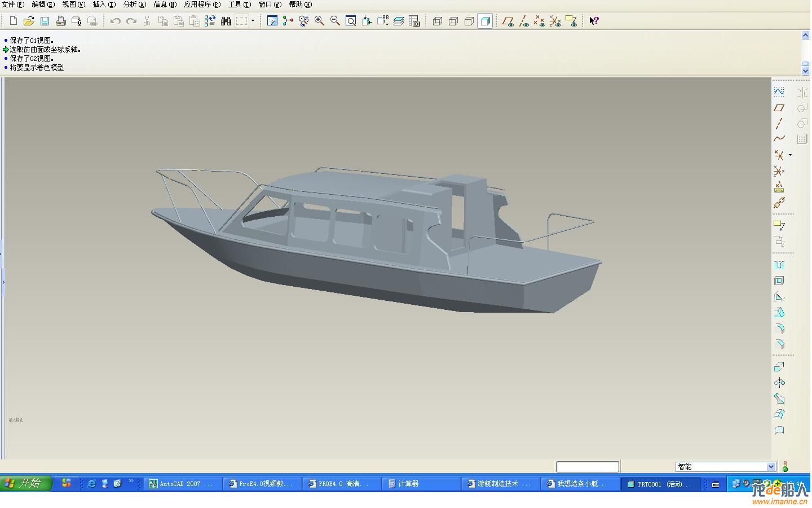Expand the collapsed navigator side panel
Viewport: 812px width, 508px height.
(x=3, y=281)
